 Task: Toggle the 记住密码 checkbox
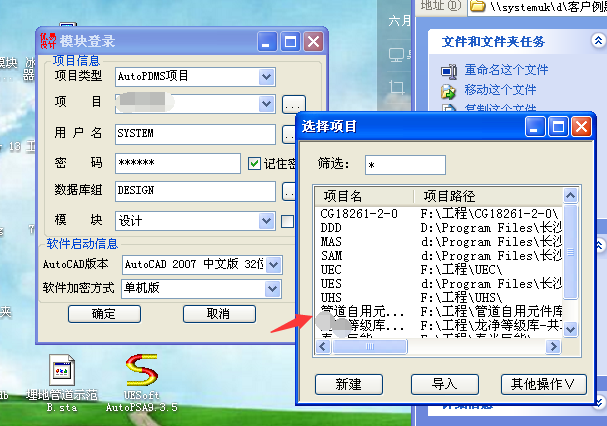tap(254, 163)
